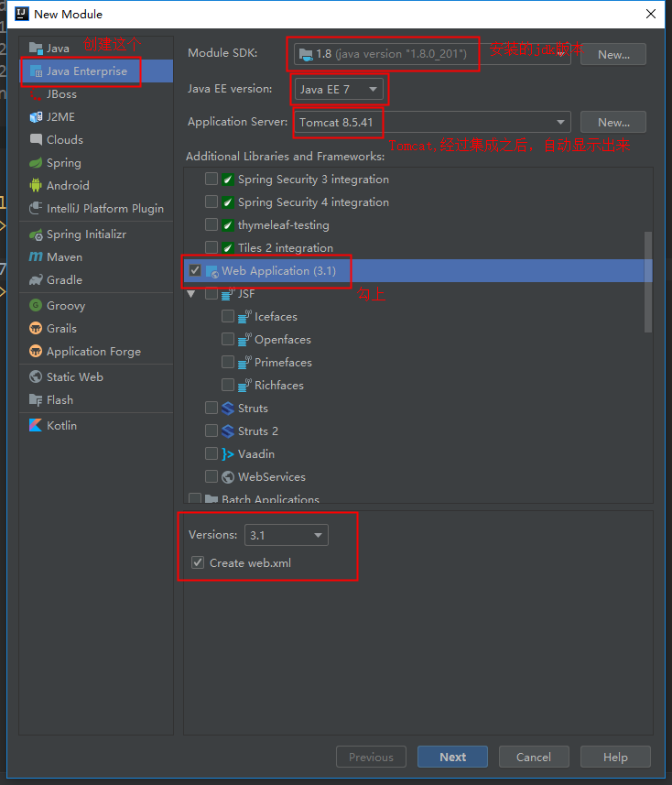Select the Java module type icon
672x785 pixels.
pyautogui.click(x=36, y=48)
